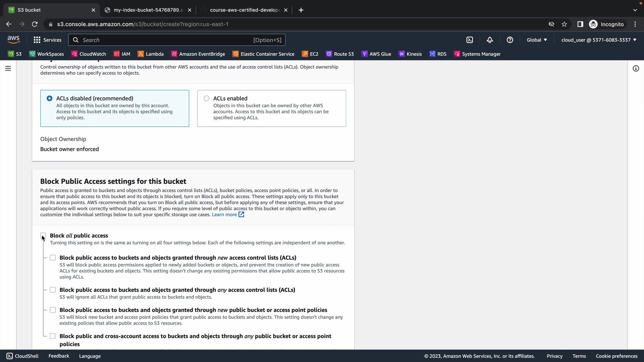Switch to course-aws-certified-developer tab
This screenshot has width=644, height=362.
244,10
